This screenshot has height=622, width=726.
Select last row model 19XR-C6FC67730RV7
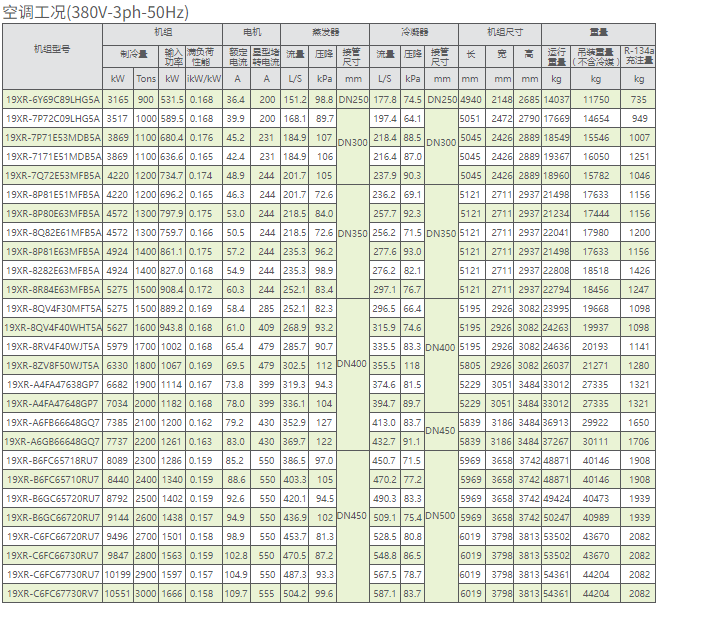point(53,593)
